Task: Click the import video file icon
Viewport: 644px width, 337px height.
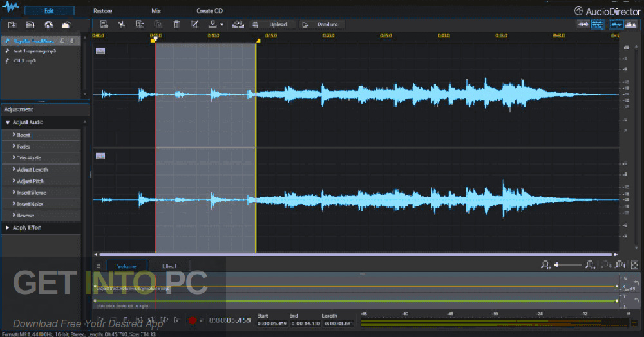Action: coord(30,25)
